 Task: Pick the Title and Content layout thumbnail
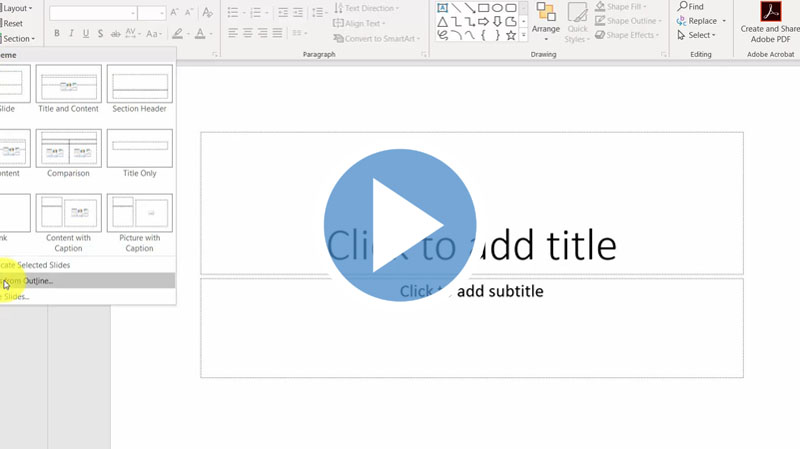point(69,84)
